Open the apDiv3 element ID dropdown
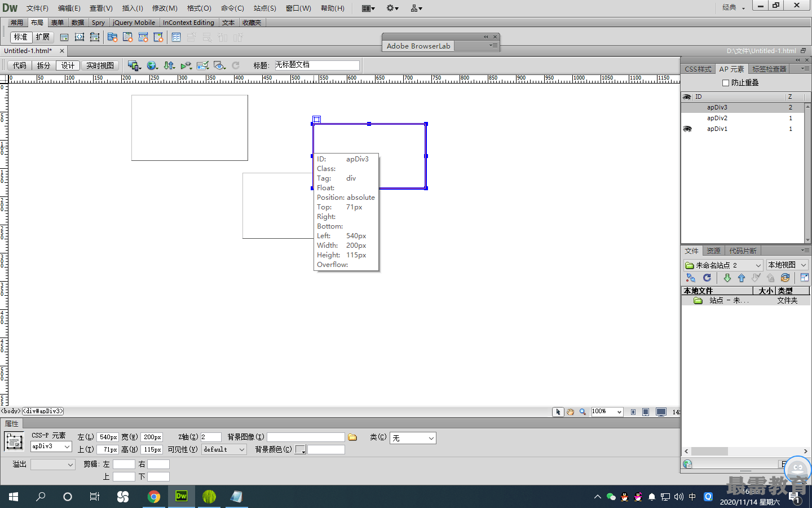This screenshot has width=812, height=508. coord(51,446)
